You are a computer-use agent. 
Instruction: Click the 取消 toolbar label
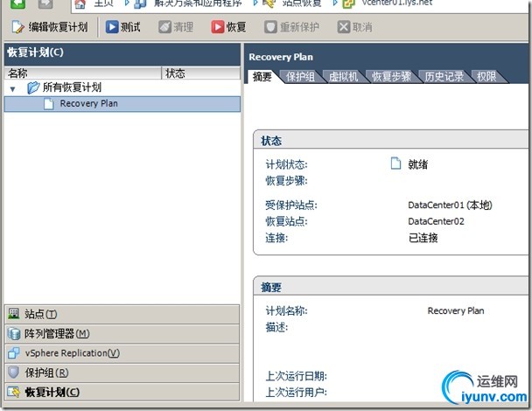coord(362,27)
